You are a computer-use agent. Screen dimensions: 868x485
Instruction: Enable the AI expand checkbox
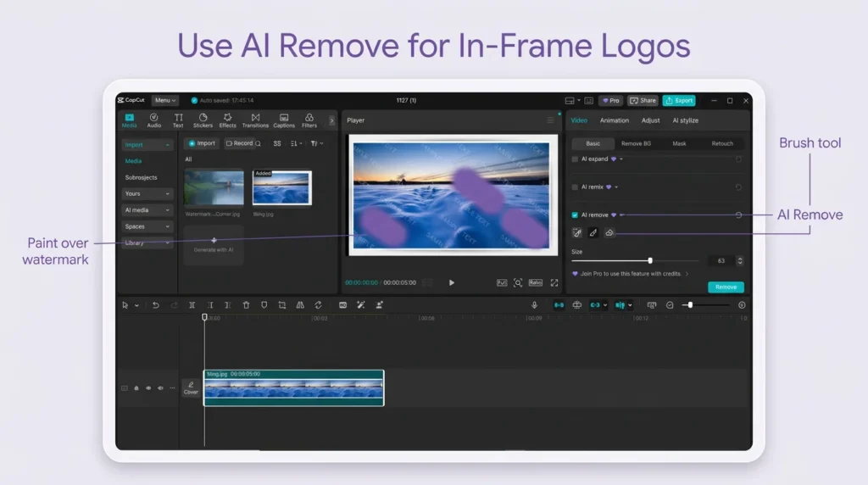pyautogui.click(x=575, y=159)
